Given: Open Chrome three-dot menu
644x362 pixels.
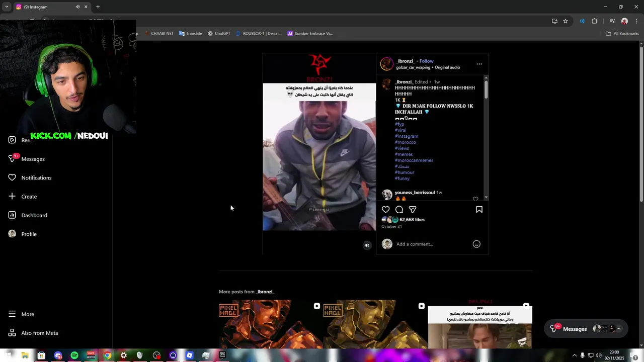Looking at the screenshot, I should [x=637, y=21].
